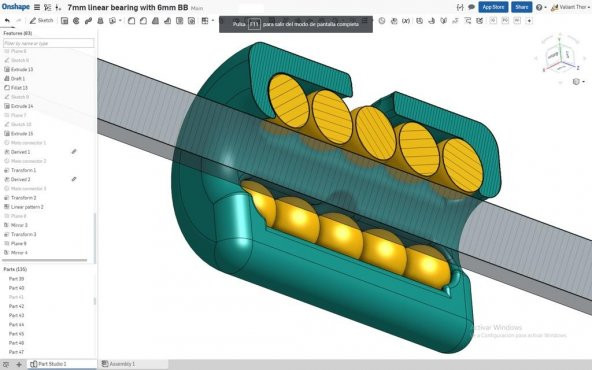Open the variable (x) tool
This screenshot has height=370, width=592.
pyautogui.click(x=406, y=21)
